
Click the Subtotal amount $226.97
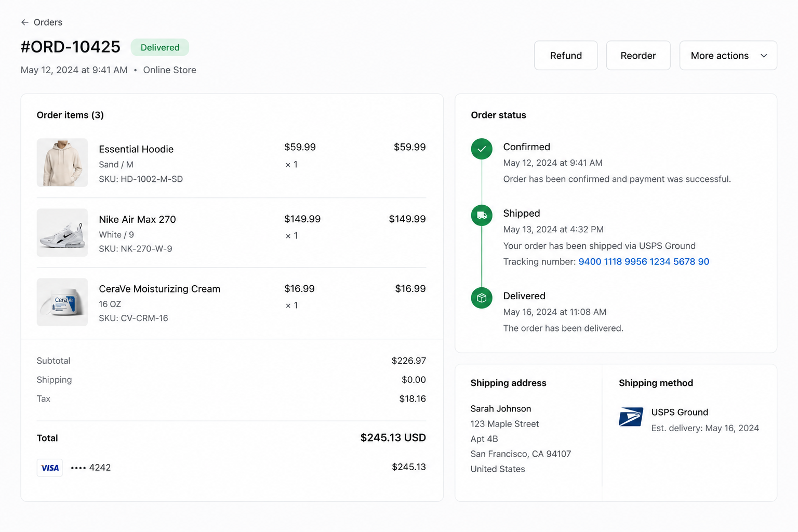click(409, 361)
